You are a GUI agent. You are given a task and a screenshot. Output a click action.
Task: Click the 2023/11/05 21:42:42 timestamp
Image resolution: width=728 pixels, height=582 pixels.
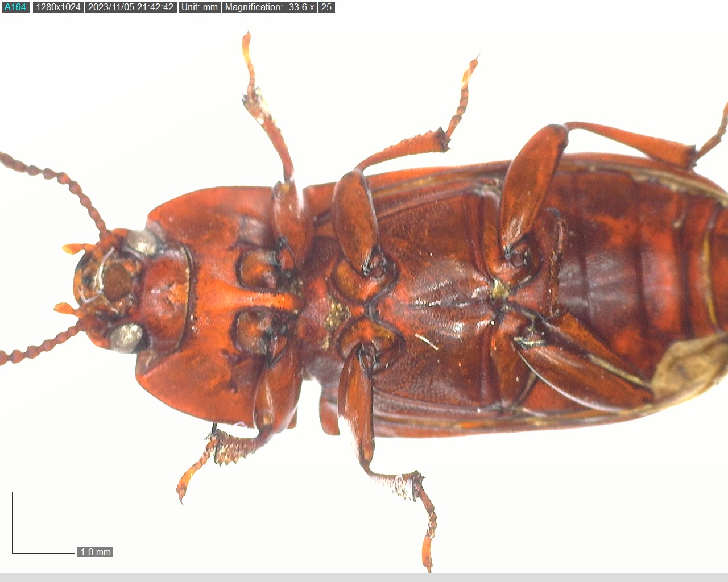click(x=131, y=7)
